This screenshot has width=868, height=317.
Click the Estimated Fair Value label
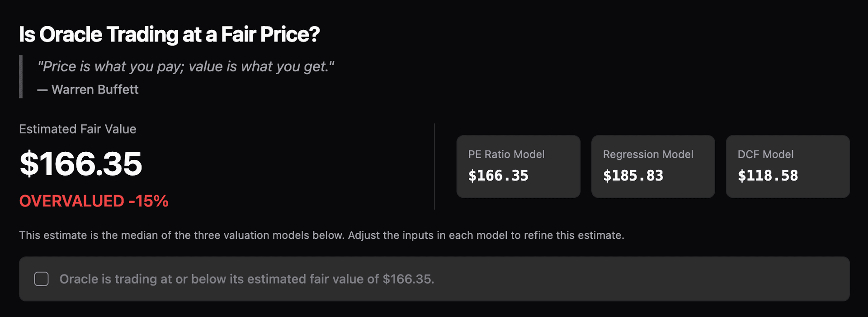pyautogui.click(x=78, y=129)
